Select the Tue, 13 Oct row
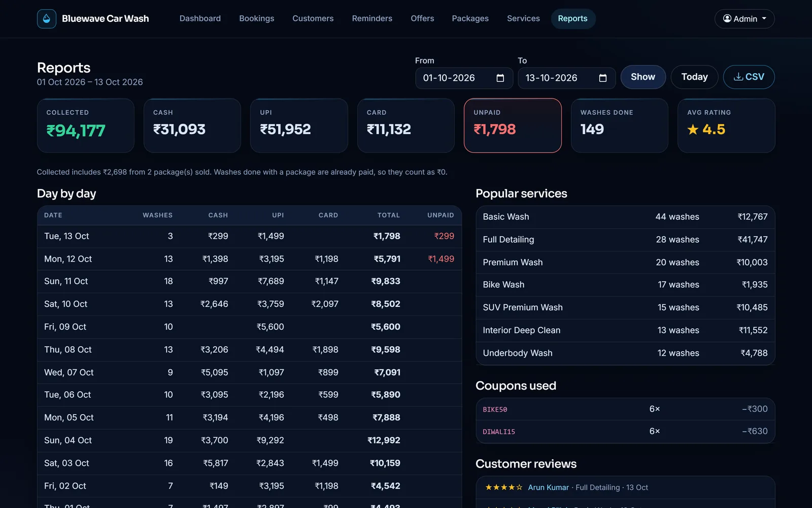This screenshot has width=812, height=508. coord(249,236)
